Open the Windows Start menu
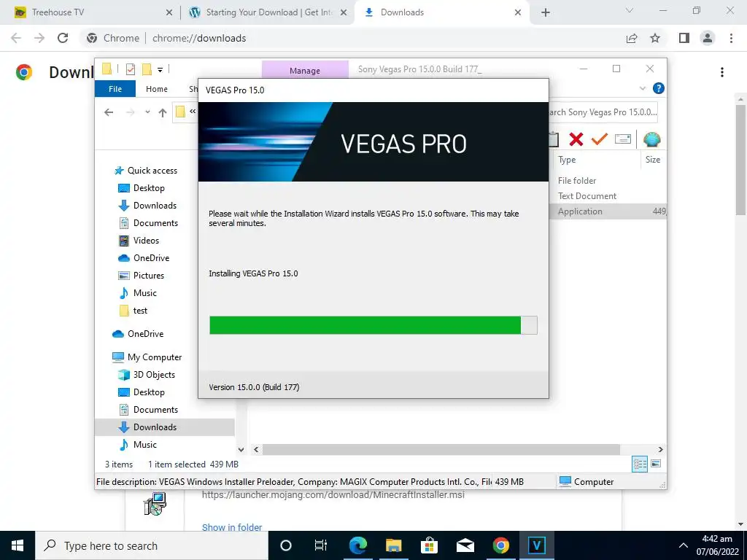Image resolution: width=747 pixels, height=560 pixels. (18, 545)
